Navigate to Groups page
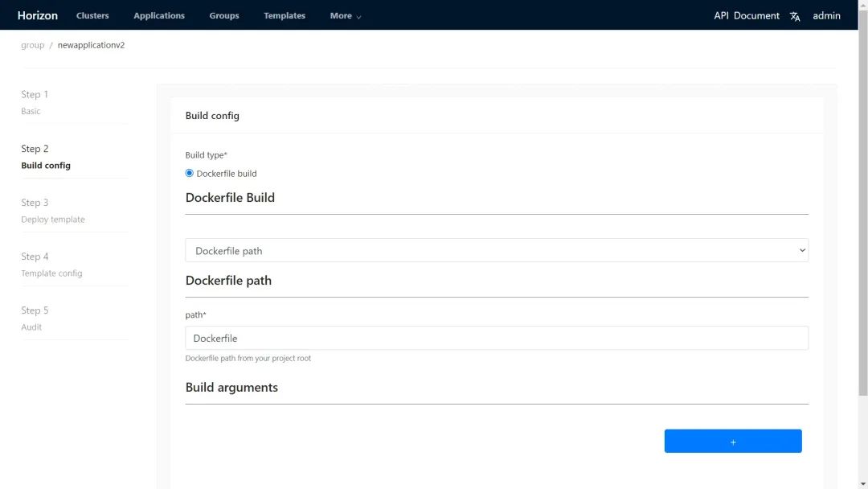868x489 pixels. (224, 16)
